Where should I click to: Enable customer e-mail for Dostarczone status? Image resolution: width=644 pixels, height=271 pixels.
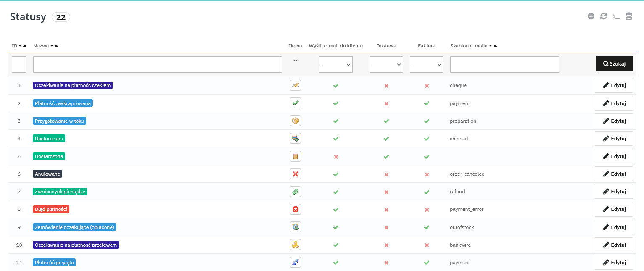tap(336, 157)
